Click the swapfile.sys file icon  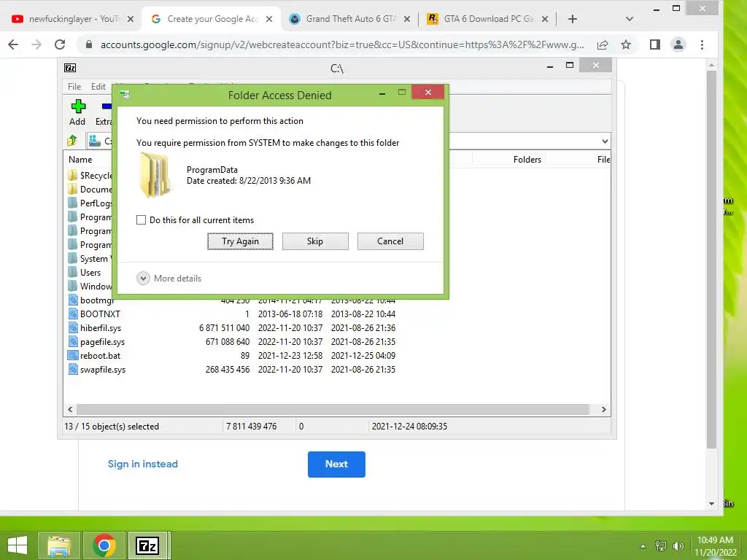pyautogui.click(x=73, y=369)
